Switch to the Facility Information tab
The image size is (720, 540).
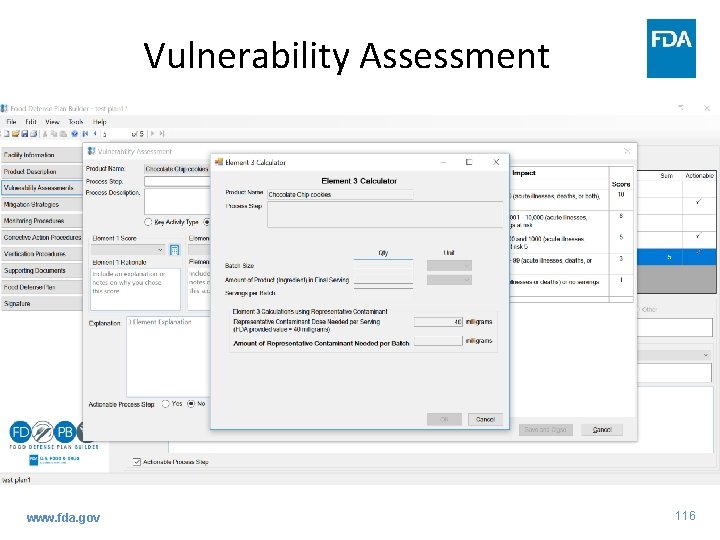[x=42, y=155]
